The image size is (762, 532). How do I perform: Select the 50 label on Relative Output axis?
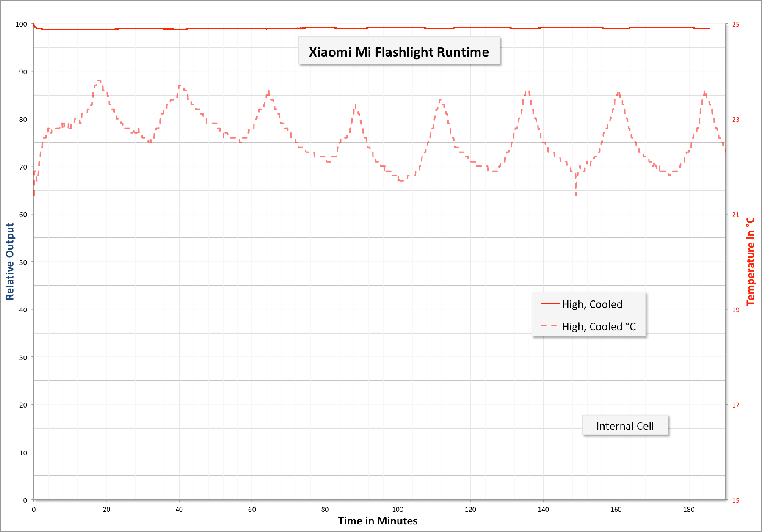pos(23,262)
